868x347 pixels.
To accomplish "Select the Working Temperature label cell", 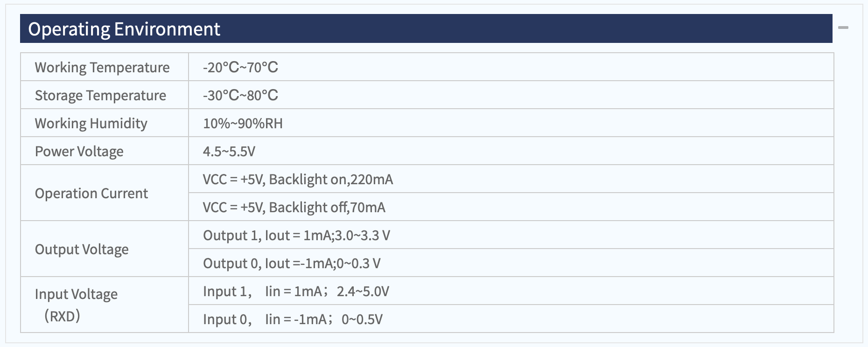I will [x=105, y=67].
